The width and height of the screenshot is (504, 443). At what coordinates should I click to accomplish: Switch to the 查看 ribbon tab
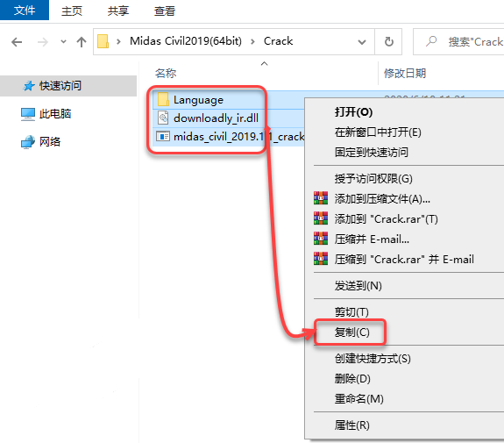165,11
